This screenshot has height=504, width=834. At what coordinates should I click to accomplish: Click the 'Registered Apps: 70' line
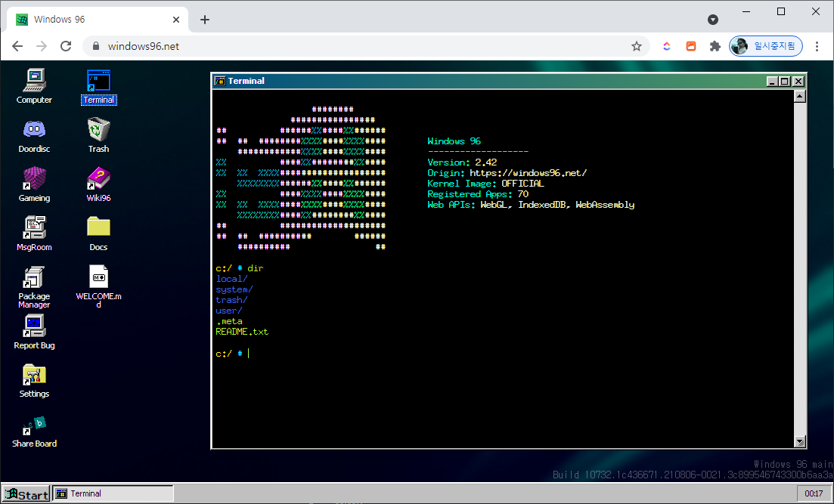pos(478,194)
